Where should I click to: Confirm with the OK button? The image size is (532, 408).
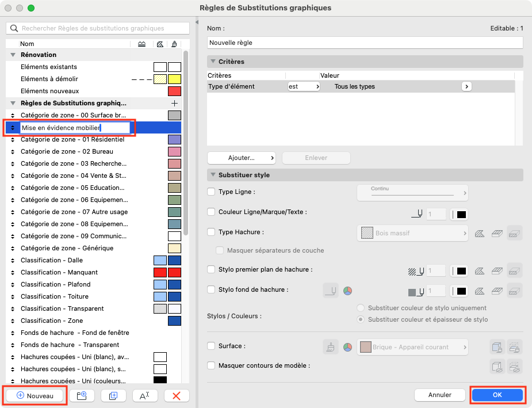(x=497, y=395)
